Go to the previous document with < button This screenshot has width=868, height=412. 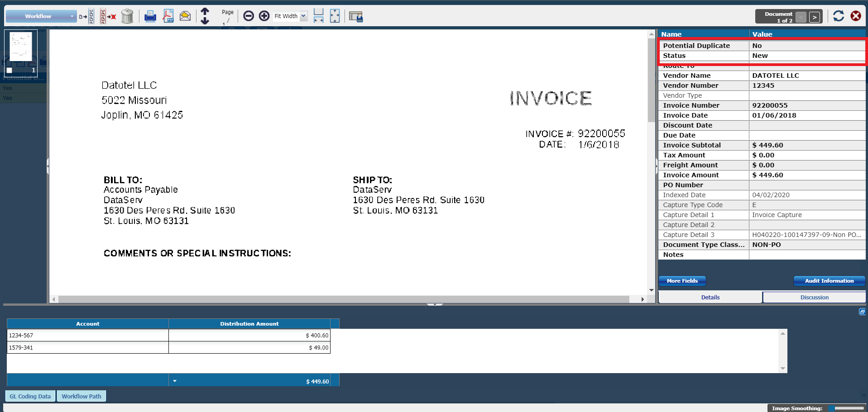pyautogui.click(x=801, y=17)
